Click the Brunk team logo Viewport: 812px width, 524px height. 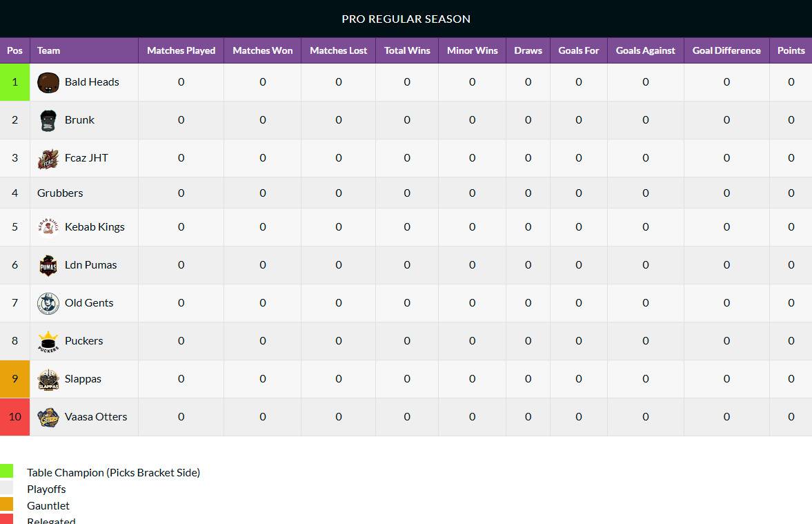click(x=48, y=120)
